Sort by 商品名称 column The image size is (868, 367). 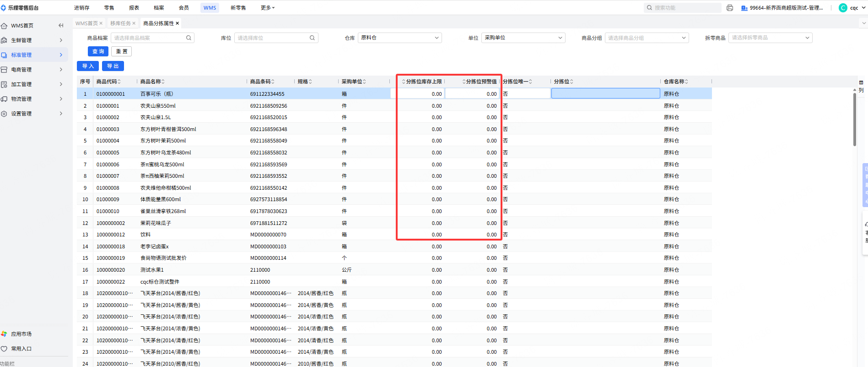click(x=163, y=82)
